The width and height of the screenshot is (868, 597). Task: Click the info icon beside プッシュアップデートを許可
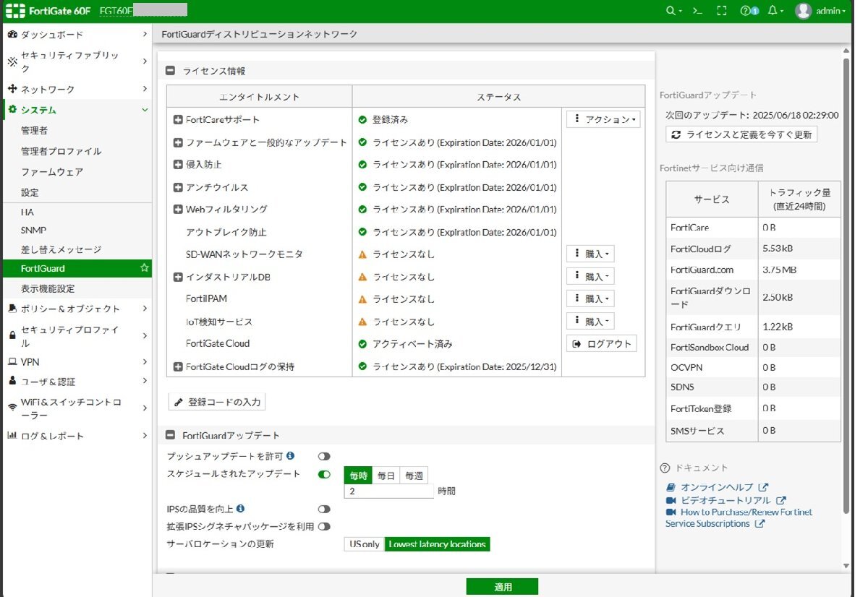pos(290,456)
